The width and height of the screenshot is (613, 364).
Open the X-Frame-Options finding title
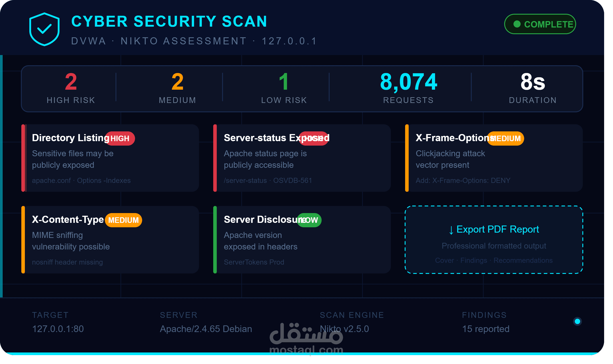coord(455,138)
